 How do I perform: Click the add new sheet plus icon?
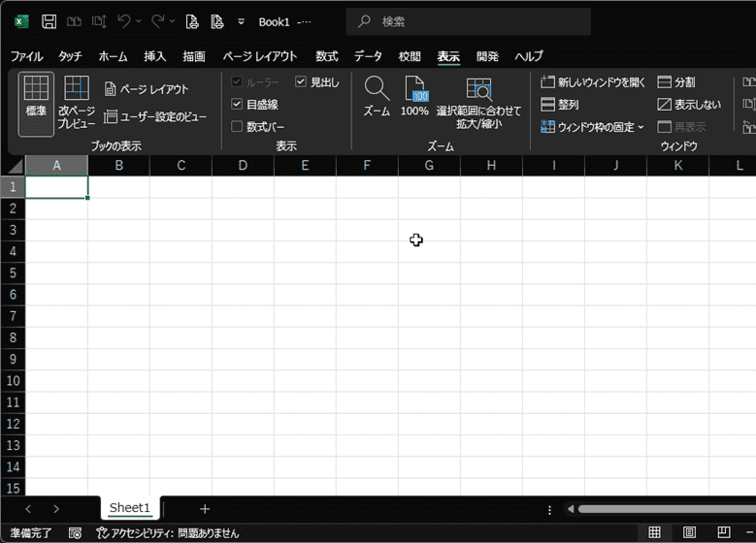click(205, 509)
